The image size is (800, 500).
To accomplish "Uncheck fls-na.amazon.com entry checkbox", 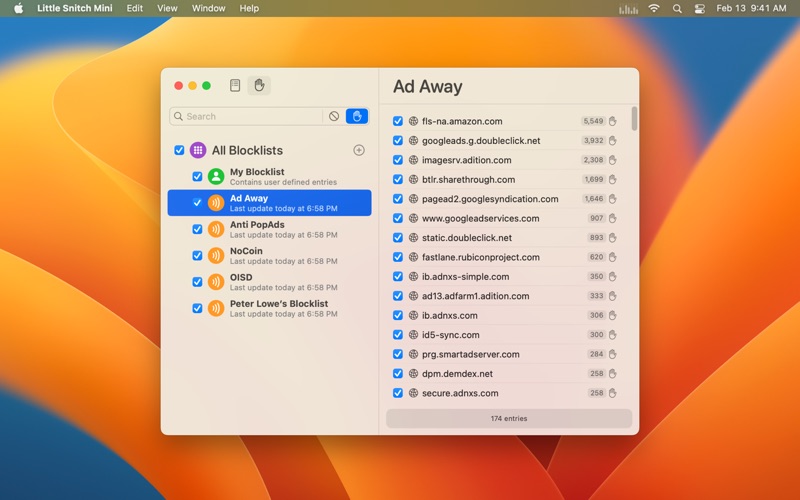I will [x=397, y=121].
